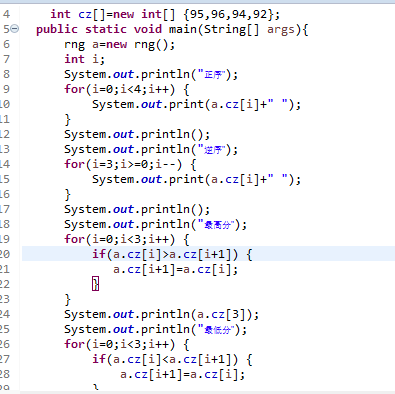The width and height of the screenshot is (395, 394).
Task: Click the 'rng a=new rng();' statement
Action: click(119, 45)
